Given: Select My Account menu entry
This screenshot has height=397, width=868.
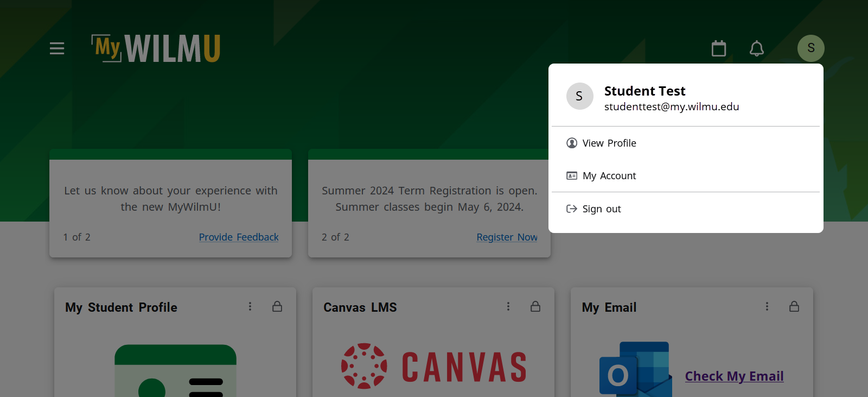Looking at the screenshot, I should tap(686, 175).
